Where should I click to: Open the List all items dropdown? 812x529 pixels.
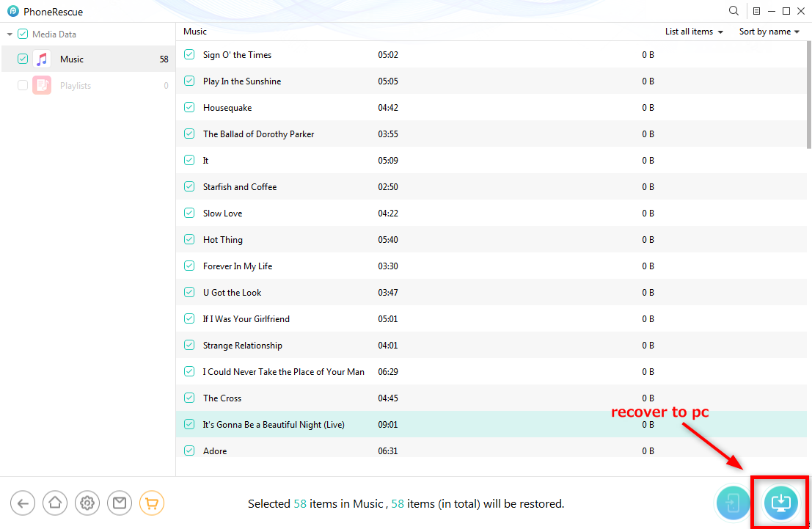tap(694, 32)
